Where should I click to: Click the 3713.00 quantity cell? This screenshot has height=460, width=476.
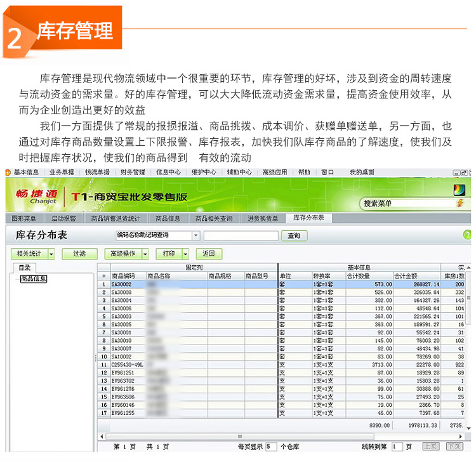tap(369, 365)
